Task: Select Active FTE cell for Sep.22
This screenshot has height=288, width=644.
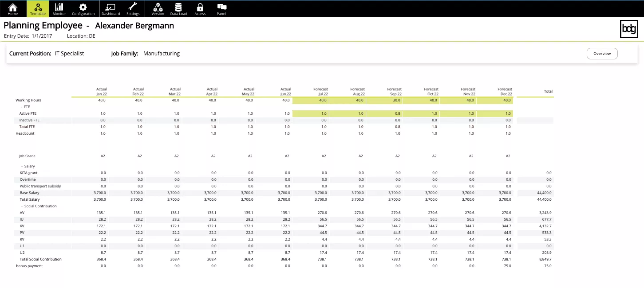Action: (x=384, y=113)
